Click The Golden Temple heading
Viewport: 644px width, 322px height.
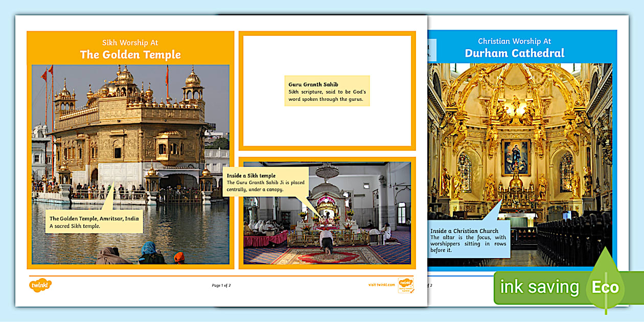(130, 55)
